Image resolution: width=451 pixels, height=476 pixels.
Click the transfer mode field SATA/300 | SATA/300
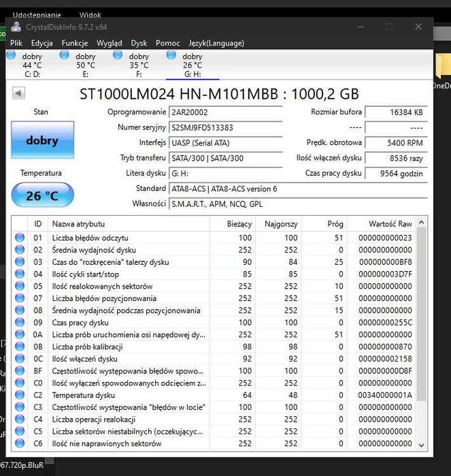226,158
